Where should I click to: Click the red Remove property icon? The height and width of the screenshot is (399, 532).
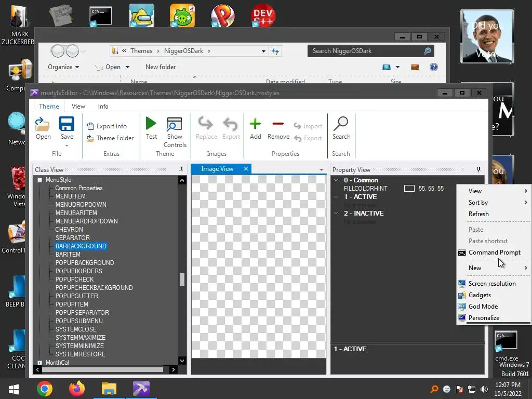278,124
